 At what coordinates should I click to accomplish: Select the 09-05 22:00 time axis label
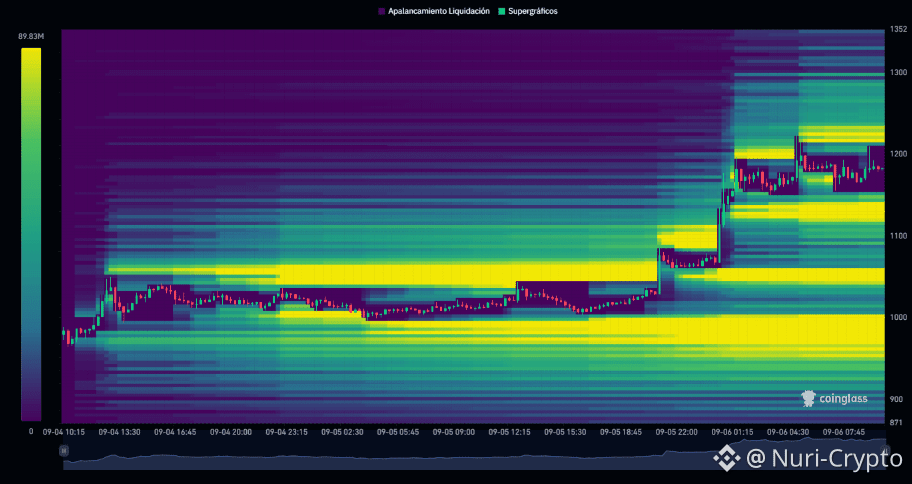click(x=676, y=432)
